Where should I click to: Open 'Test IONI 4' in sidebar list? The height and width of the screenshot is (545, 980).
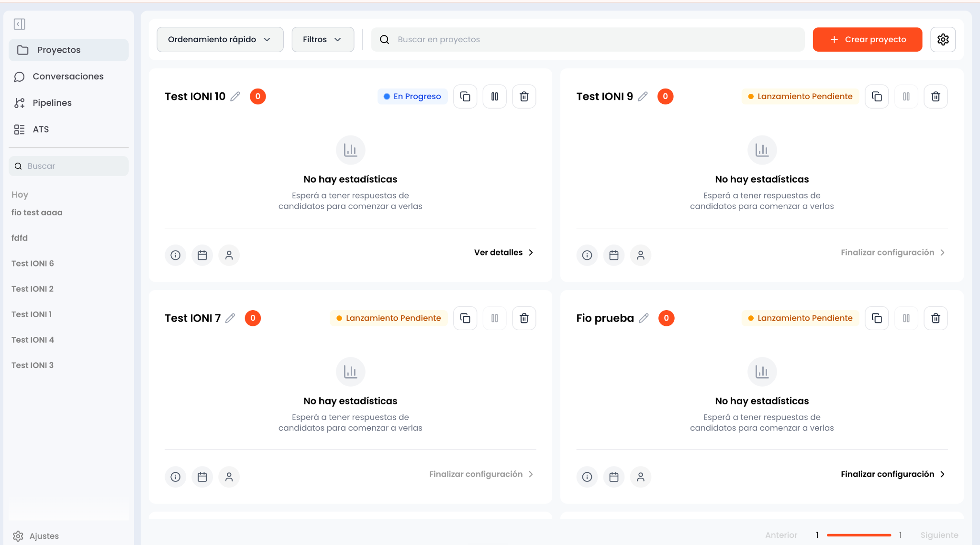click(x=33, y=339)
